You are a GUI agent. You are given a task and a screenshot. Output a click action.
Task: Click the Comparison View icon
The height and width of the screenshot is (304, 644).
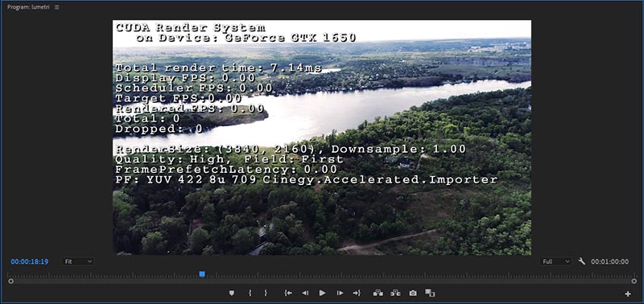coord(430,293)
